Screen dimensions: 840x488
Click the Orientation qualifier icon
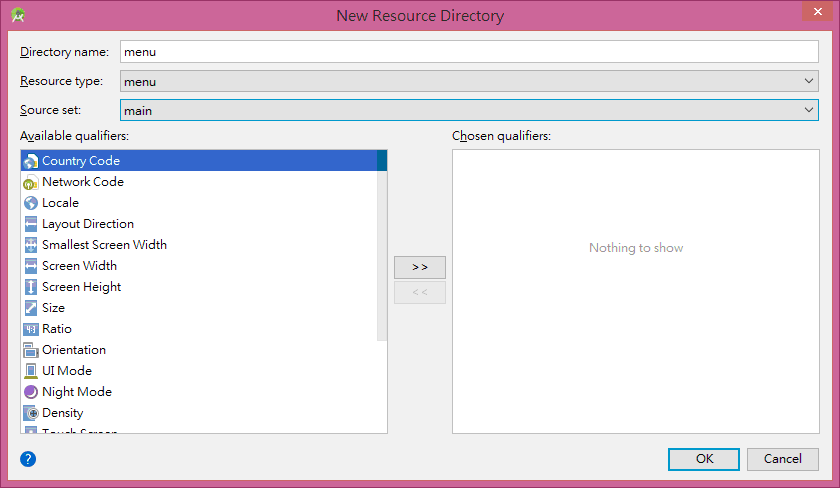pyautogui.click(x=31, y=350)
